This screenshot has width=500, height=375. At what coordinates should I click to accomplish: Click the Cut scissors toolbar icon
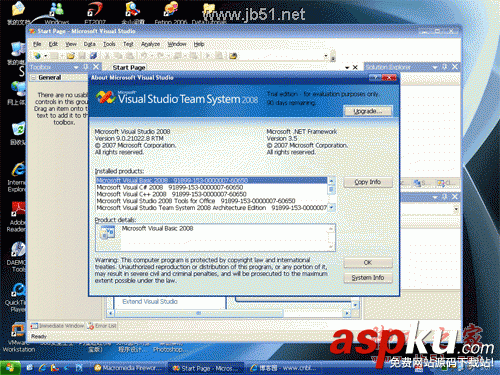(x=107, y=56)
